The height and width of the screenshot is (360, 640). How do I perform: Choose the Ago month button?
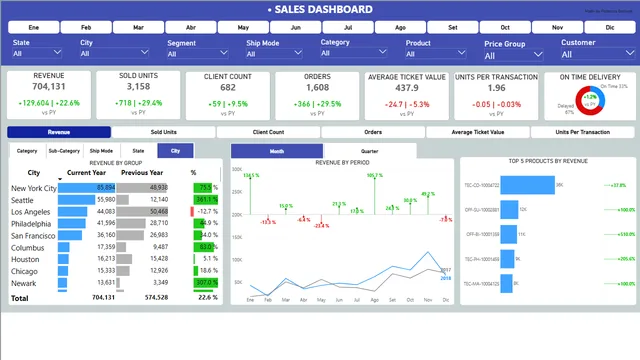(400, 27)
